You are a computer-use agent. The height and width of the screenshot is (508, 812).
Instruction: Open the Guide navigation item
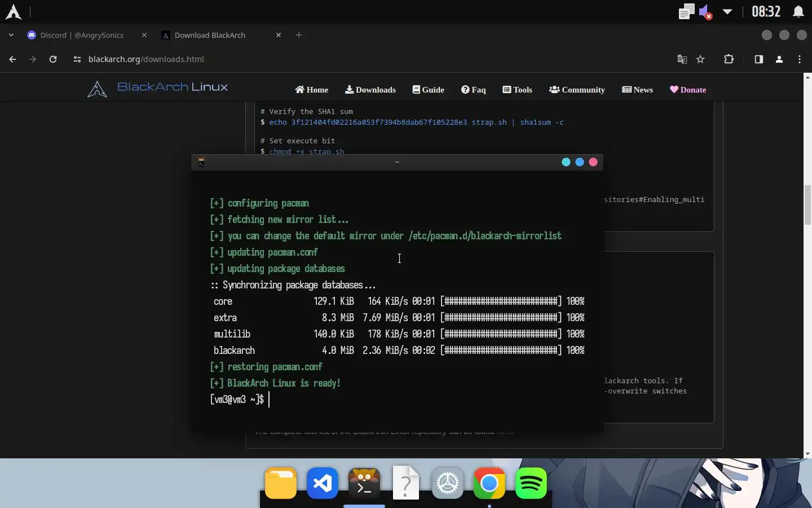(x=429, y=90)
